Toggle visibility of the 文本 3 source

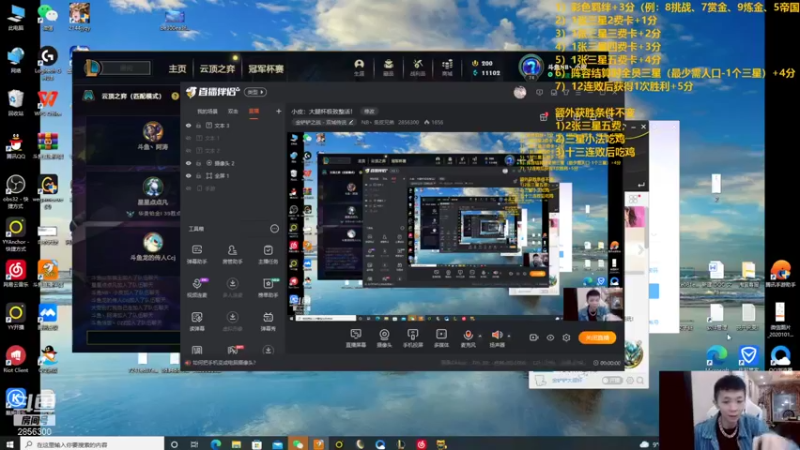click(x=188, y=126)
